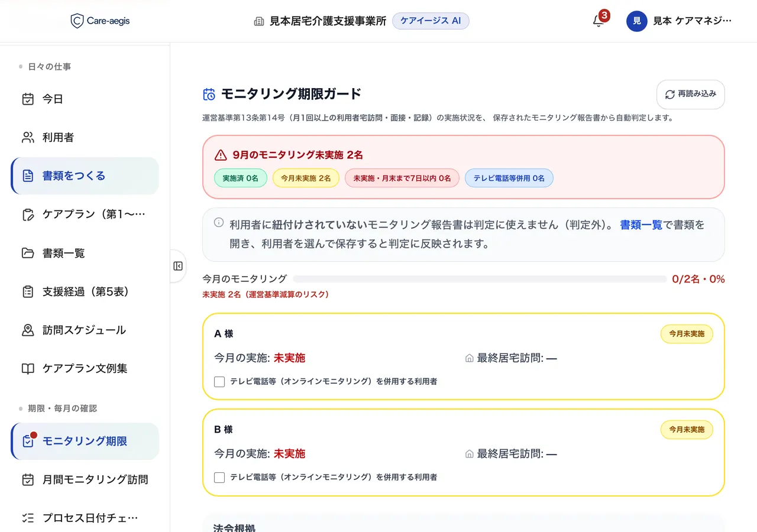Go to 利用者 in the sidebar

(85, 138)
